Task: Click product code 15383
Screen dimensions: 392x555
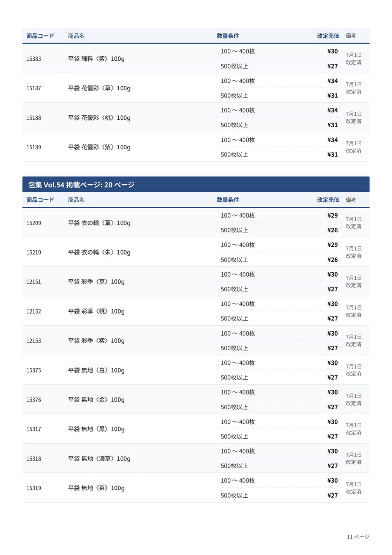Action: 34,59
